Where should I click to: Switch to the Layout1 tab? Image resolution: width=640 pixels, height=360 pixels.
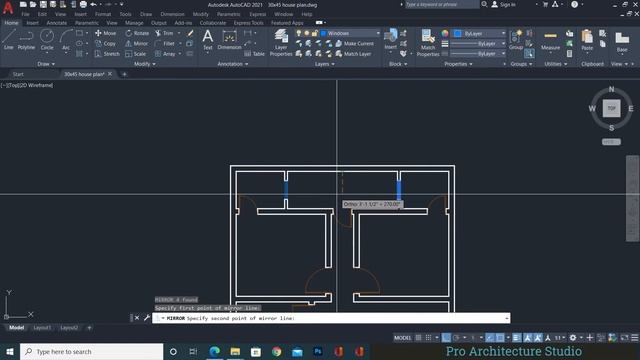coord(42,328)
